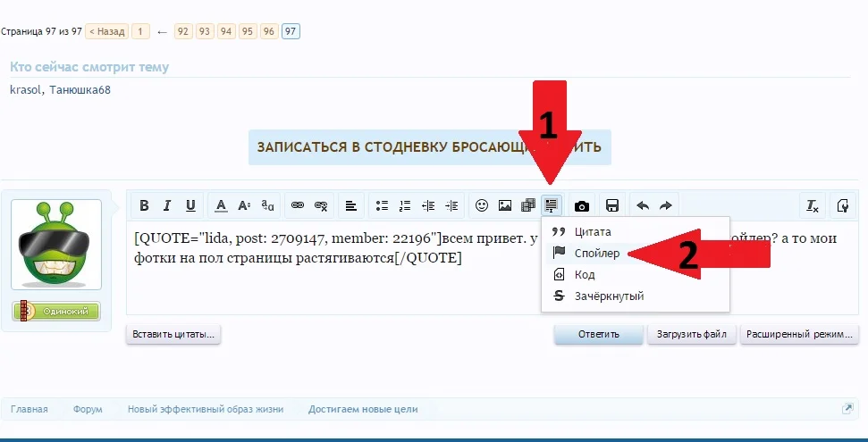This screenshot has height=442, width=868.
Task: Click the breadcrumb bar's open-in-new-window icon
Action: (x=847, y=409)
